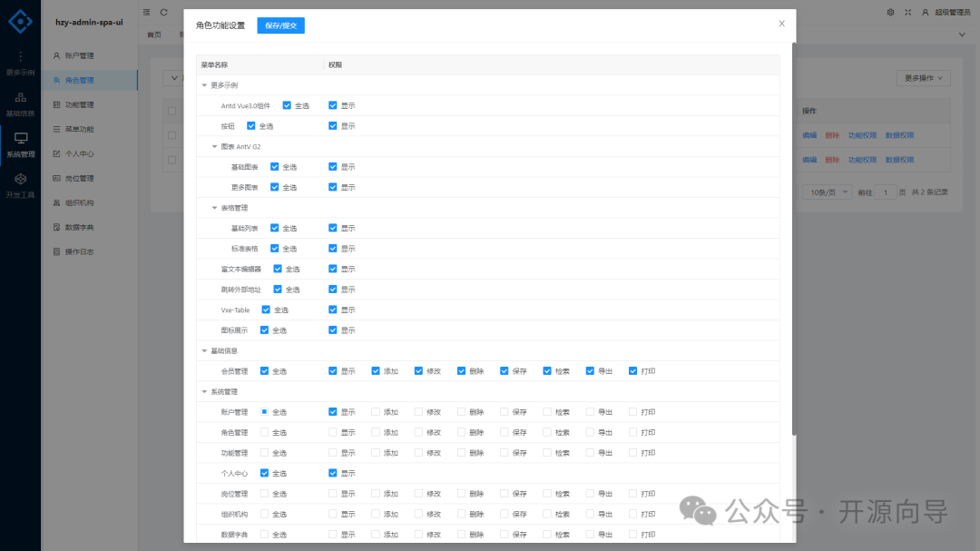Collapse the 基础信息 tree node
980x551 pixels.
pos(204,351)
